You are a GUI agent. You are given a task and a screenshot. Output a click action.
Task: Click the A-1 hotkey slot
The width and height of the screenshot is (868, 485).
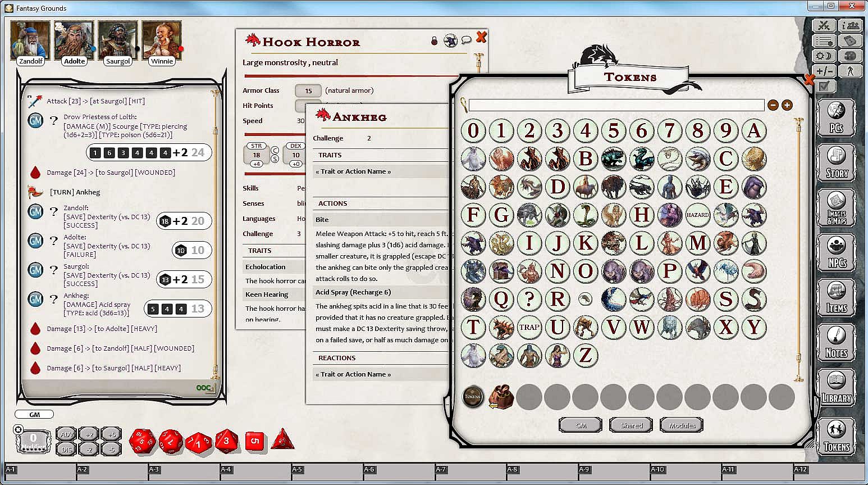(40, 473)
